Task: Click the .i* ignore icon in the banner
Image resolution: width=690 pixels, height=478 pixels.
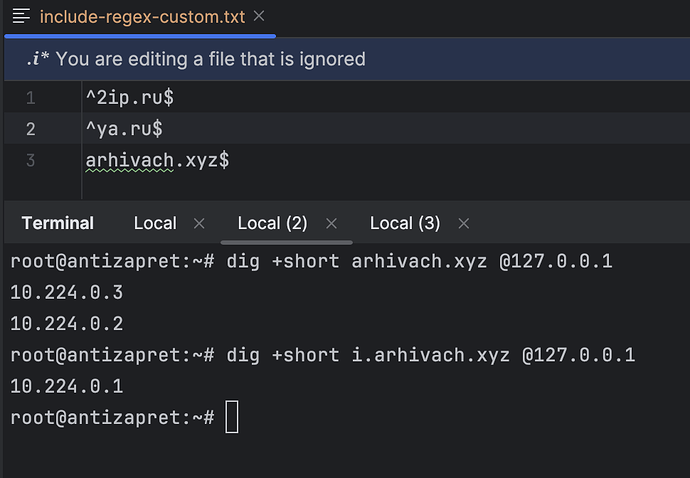Action: pyautogui.click(x=37, y=59)
